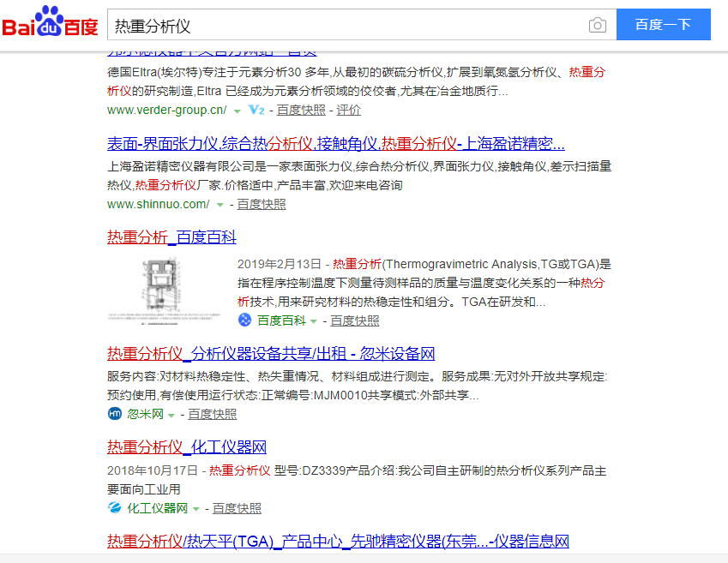This screenshot has width=728, height=563.
Task: Click the Baidu Baike paw icon
Action: tap(245, 320)
